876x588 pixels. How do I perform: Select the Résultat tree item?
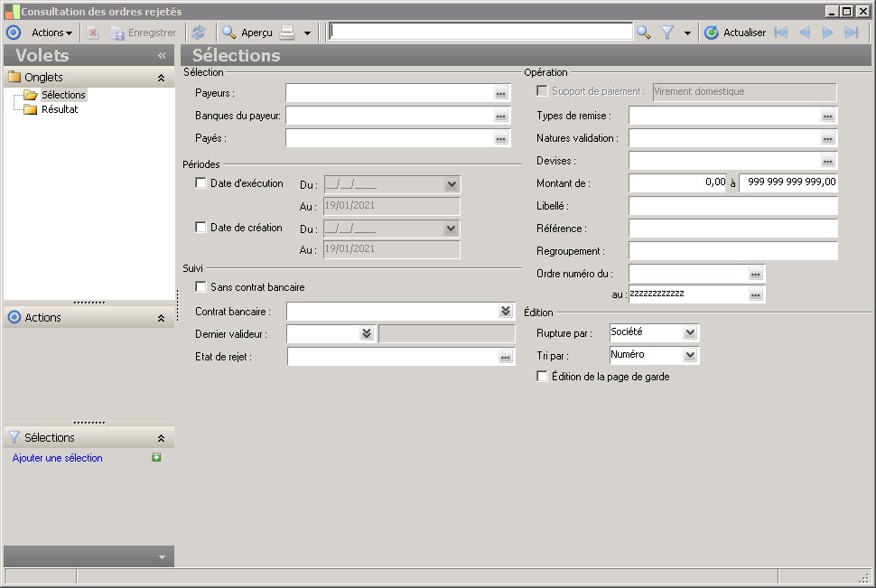pos(60,109)
